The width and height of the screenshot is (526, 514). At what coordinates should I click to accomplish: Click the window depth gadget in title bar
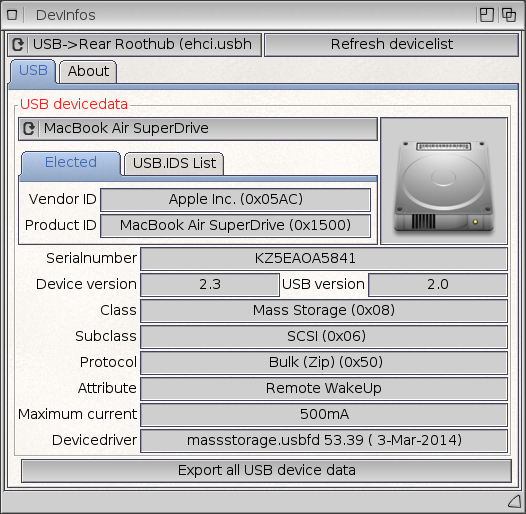click(x=509, y=15)
